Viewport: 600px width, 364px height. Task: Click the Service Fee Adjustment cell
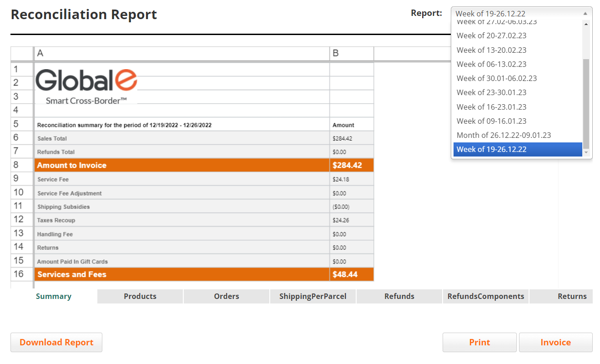click(182, 193)
